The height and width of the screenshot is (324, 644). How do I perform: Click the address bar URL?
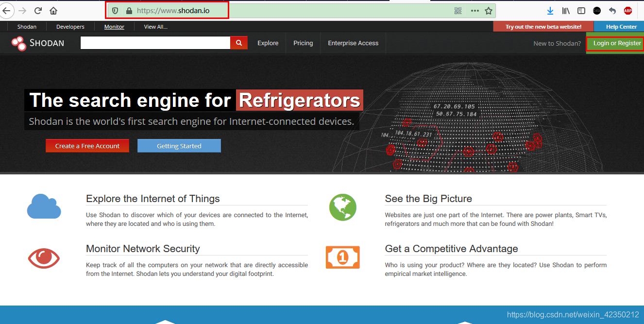coord(173,10)
